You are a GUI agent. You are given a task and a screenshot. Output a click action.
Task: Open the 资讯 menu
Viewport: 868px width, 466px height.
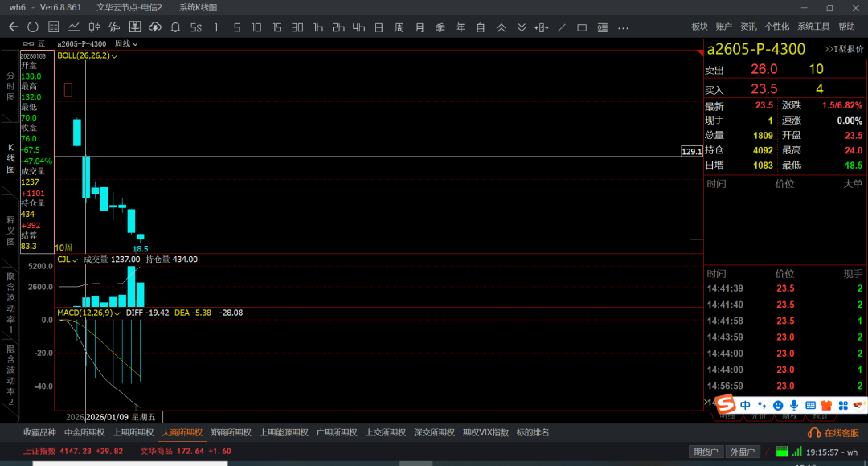point(748,27)
